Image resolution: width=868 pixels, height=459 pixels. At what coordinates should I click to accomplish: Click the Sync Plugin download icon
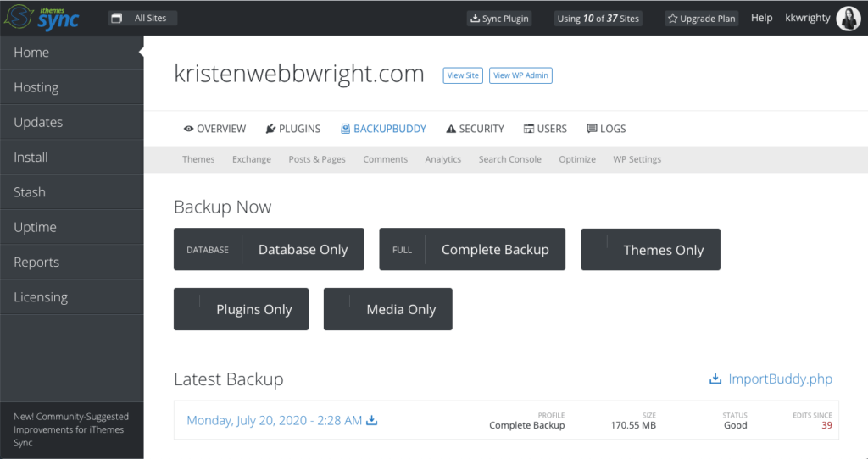click(x=475, y=19)
